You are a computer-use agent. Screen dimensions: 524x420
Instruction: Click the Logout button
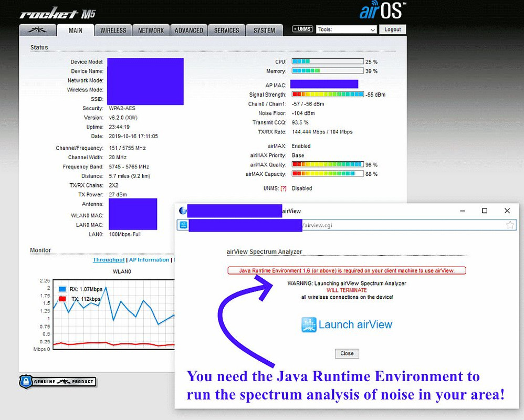392,29
